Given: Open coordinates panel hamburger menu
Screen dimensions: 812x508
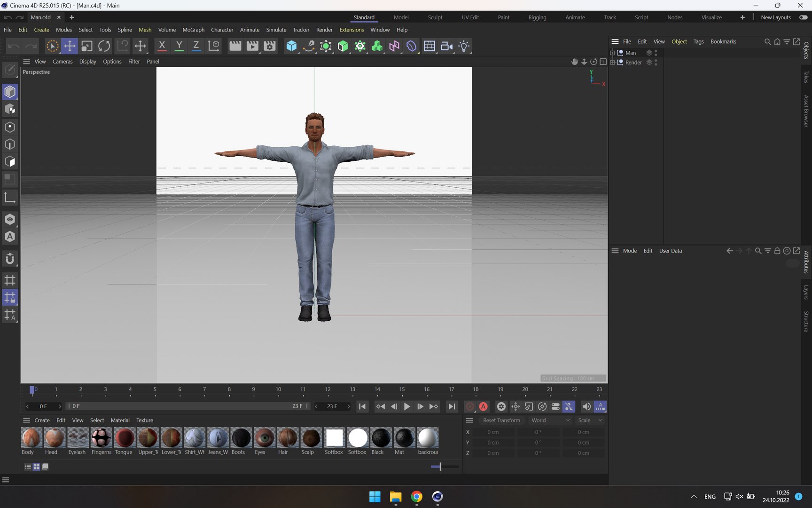Looking at the screenshot, I should tap(469, 421).
